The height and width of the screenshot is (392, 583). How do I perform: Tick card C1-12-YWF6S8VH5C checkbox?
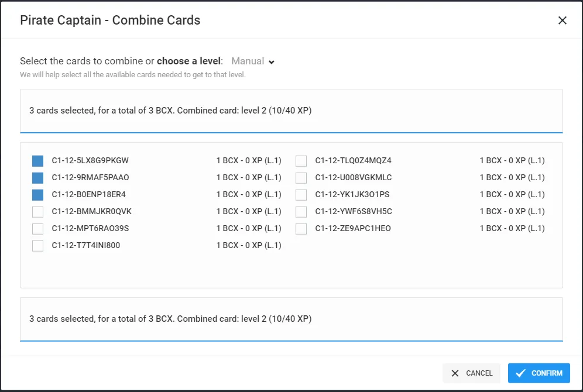[x=301, y=212]
